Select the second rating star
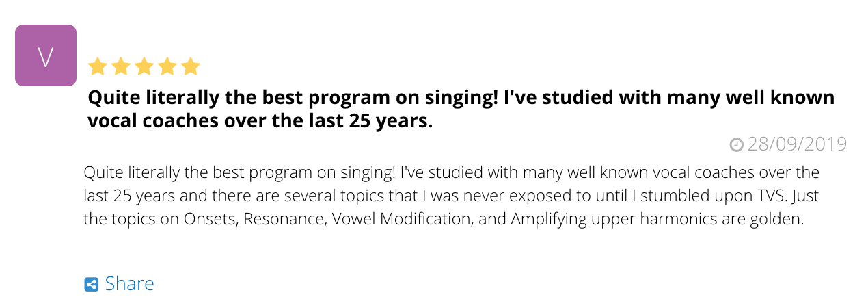The width and height of the screenshot is (868, 297). pos(121,66)
